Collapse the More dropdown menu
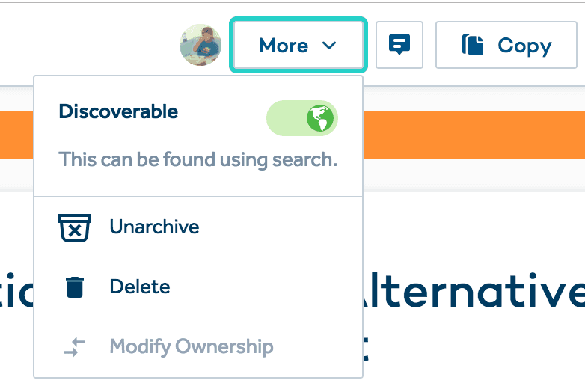The width and height of the screenshot is (585, 392). (x=297, y=46)
